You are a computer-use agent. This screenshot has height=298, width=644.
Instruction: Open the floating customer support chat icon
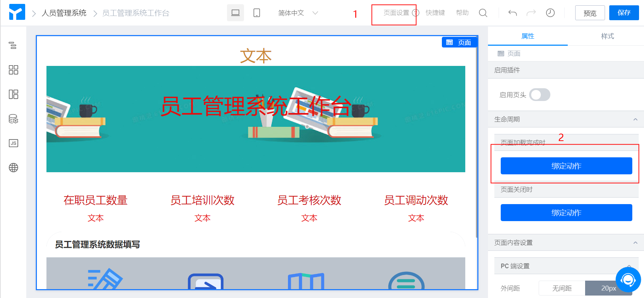pos(628,280)
